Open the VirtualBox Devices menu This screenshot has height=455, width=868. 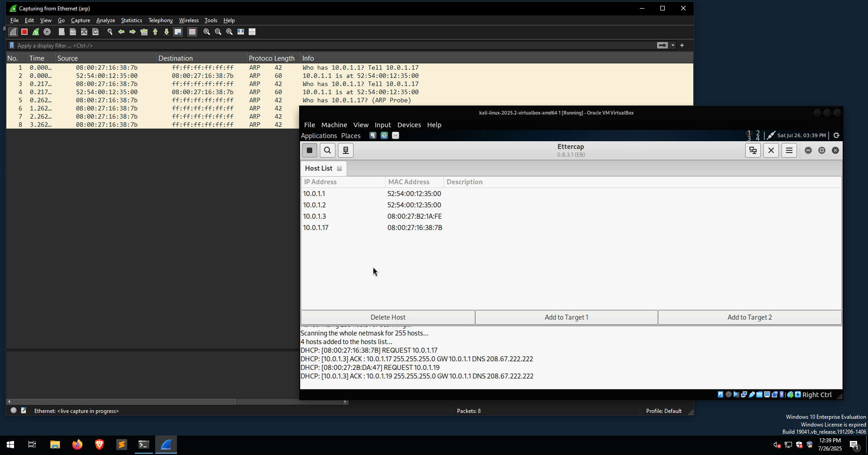pos(409,125)
